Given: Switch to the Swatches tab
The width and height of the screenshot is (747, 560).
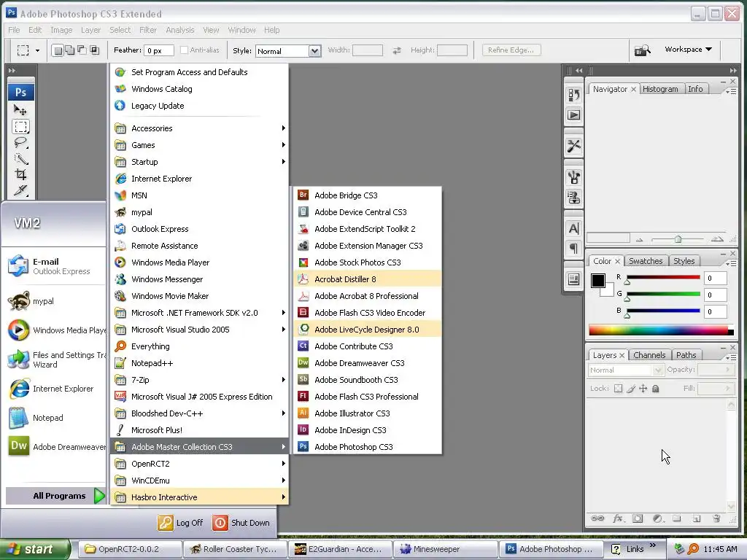Looking at the screenshot, I should tap(646, 261).
